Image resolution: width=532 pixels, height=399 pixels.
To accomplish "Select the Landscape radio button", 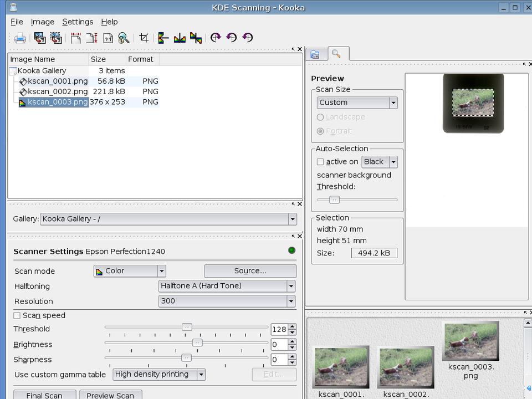I will [320, 117].
